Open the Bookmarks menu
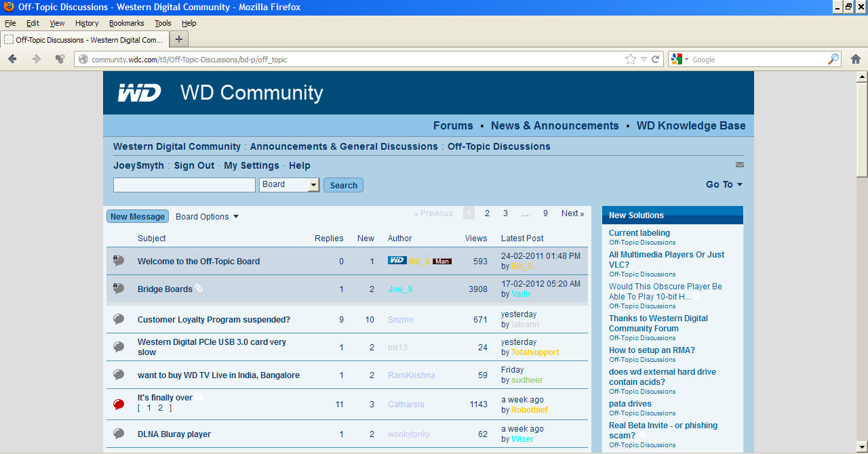The width and height of the screenshot is (868, 454). pyautogui.click(x=127, y=23)
